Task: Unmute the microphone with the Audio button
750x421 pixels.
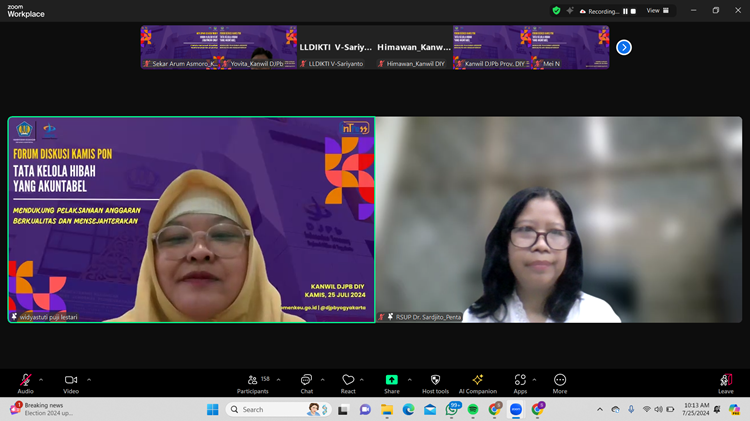Action: click(x=25, y=381)
